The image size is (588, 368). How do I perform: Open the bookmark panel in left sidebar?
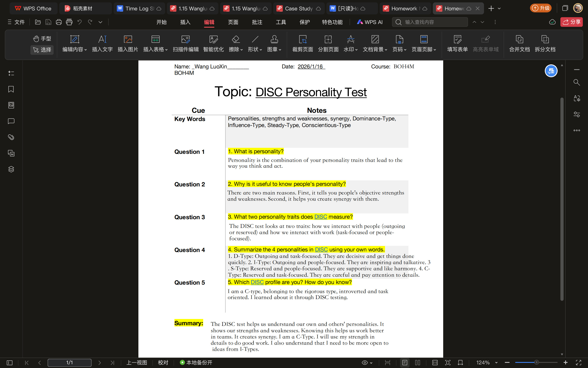point(11,89)
